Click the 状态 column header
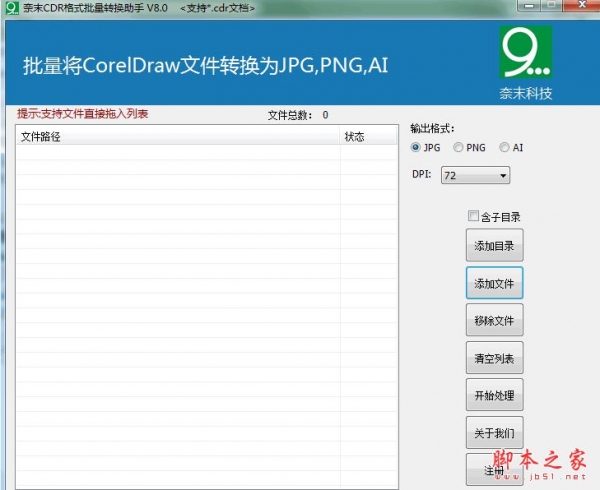The height and width of the screenshot is (490, 600). pos(368,137)
